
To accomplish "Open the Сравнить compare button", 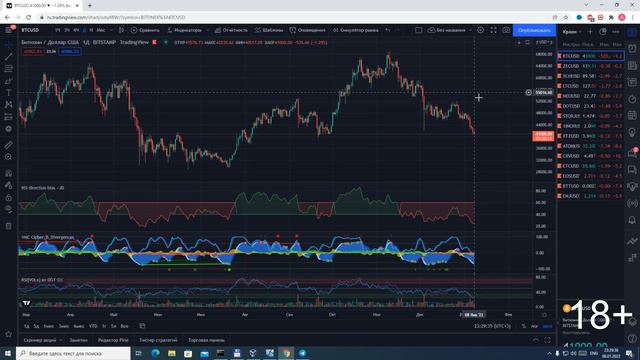I will 145,30.
